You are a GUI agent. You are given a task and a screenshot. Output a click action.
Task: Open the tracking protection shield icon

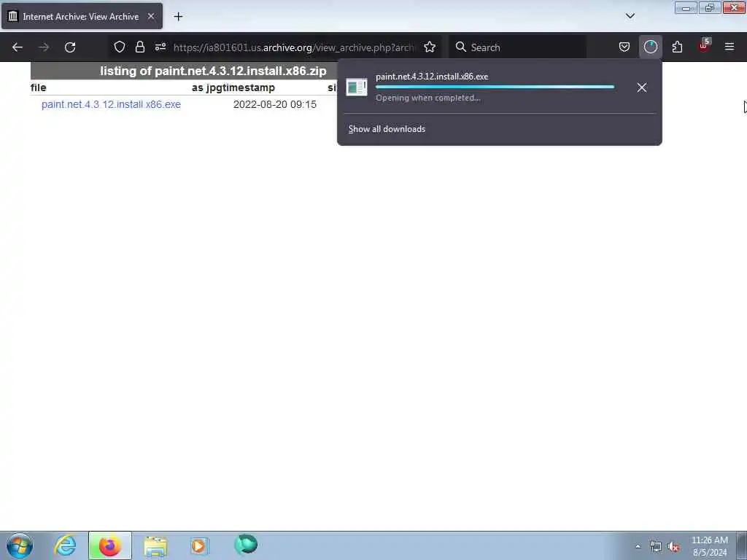click(x=120, y=47)
